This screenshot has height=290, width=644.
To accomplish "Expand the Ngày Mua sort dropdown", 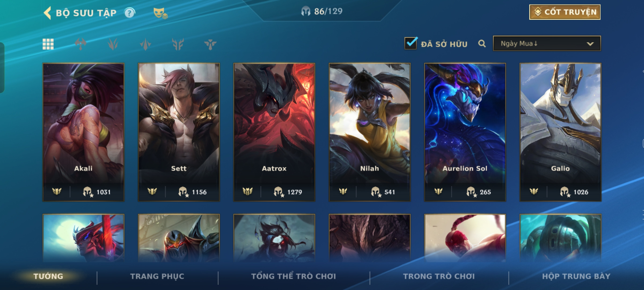I will click(x=547, y=44).
